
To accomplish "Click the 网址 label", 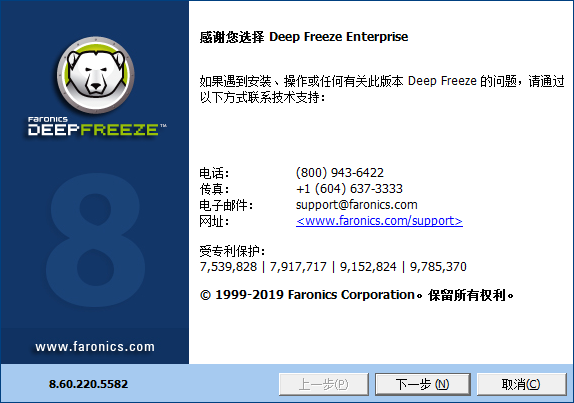I will click(x=214, y=221).
